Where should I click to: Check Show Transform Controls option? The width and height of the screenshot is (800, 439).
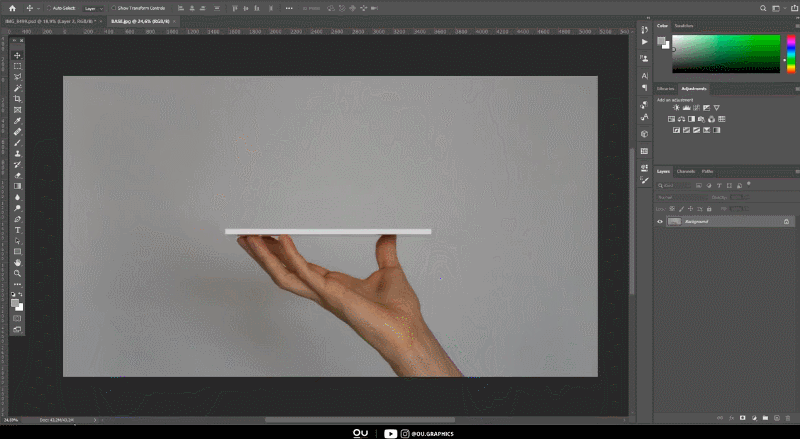pos(112,8)
